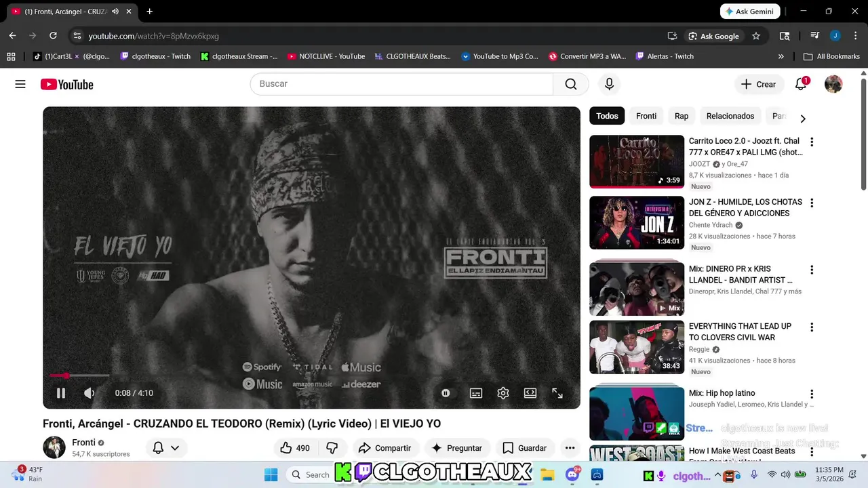The image size is (868, 488).
Task: Reload the page
Action: 53,36
